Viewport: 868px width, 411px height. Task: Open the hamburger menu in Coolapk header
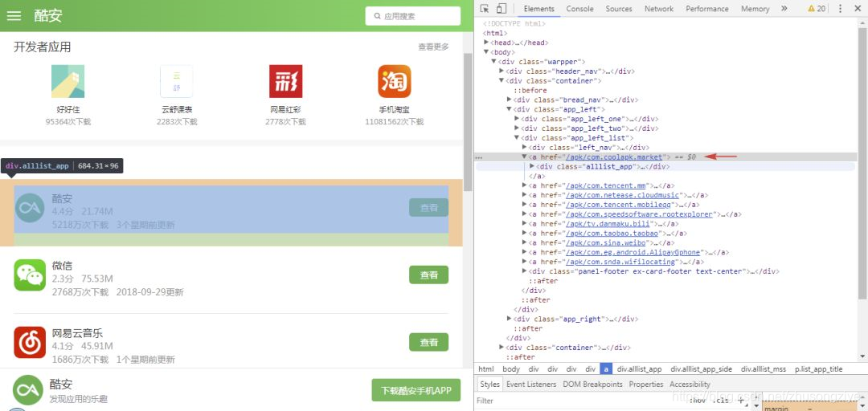pyautogui.click(x=14, y=15)
